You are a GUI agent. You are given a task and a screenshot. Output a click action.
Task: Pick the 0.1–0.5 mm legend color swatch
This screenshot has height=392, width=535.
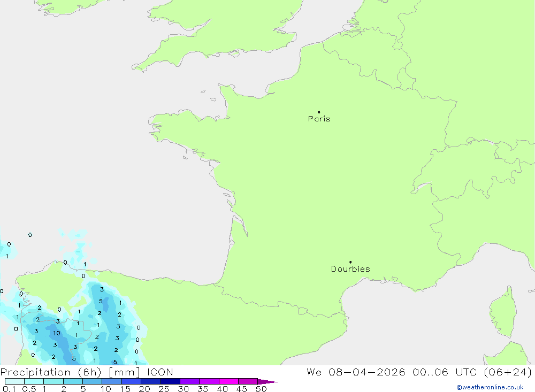[14, 381]
